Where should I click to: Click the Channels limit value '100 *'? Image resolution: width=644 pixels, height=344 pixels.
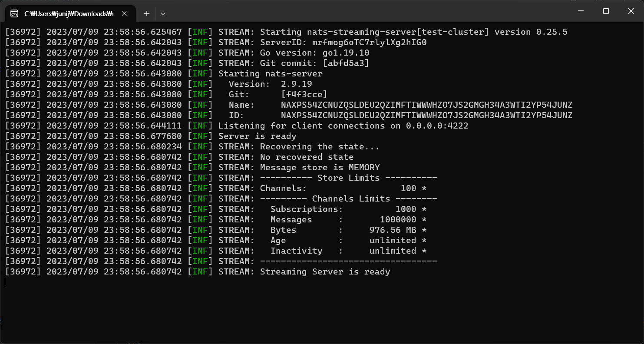(414, 189)
